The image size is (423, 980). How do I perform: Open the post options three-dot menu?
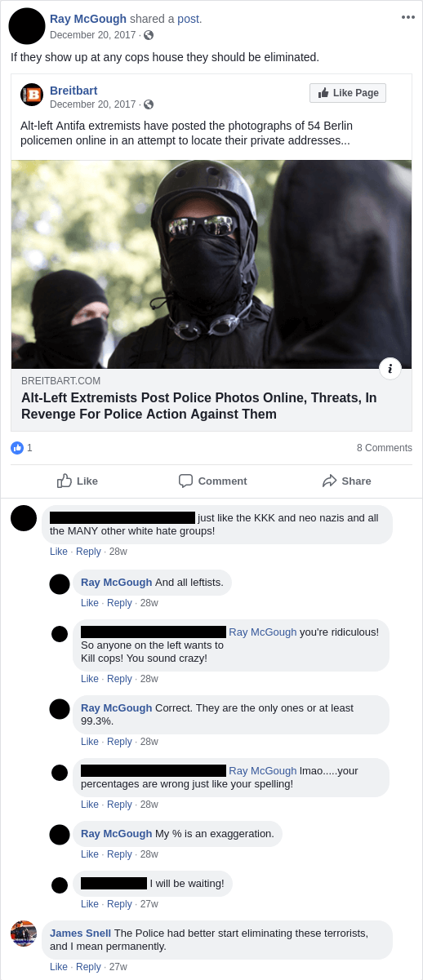click(x=408, y=17)
